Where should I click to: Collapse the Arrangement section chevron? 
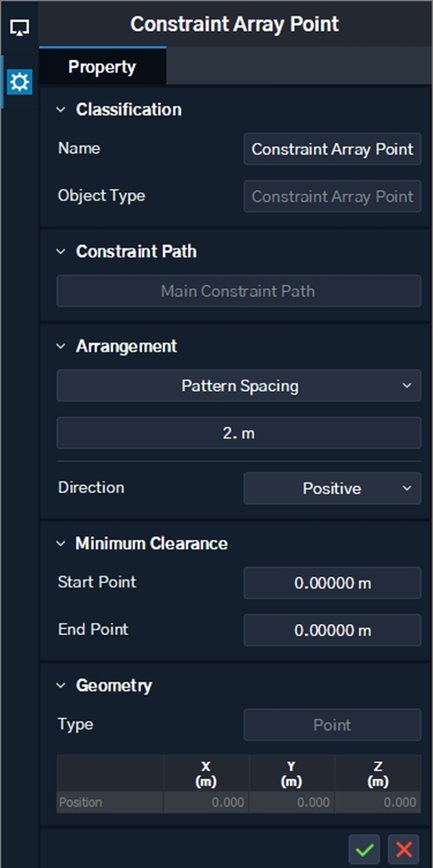(61, 346)
